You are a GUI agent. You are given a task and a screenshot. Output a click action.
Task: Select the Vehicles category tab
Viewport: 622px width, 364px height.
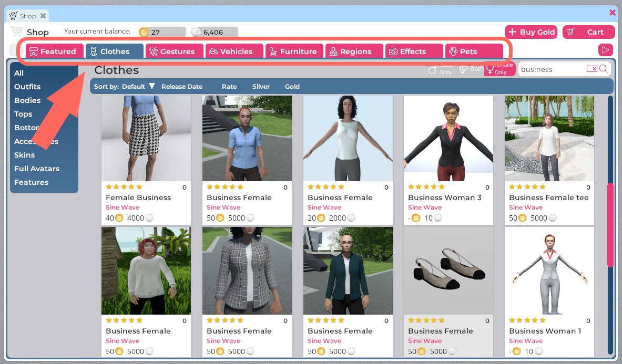[x=233, y=51]
